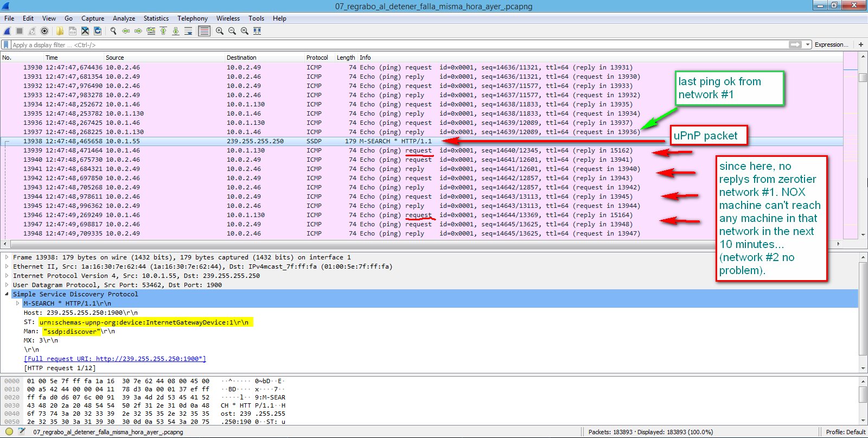Click the find packet magnifier icon

tap(113, 31)
